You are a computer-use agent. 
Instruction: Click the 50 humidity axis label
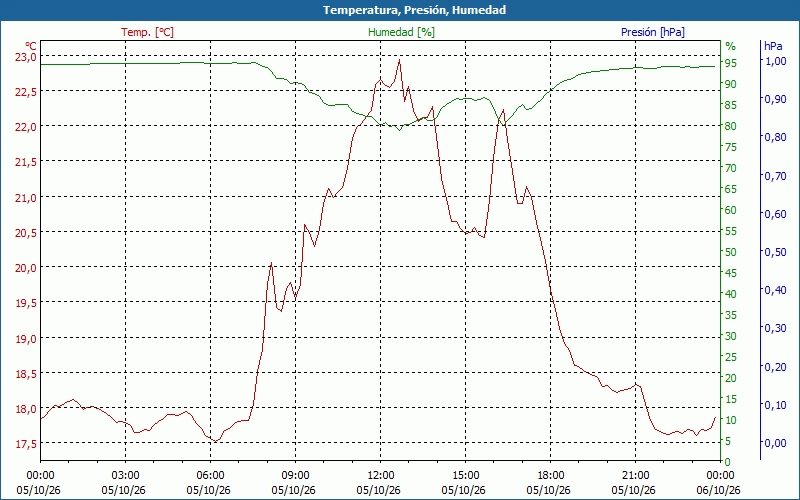coord(731,252)
